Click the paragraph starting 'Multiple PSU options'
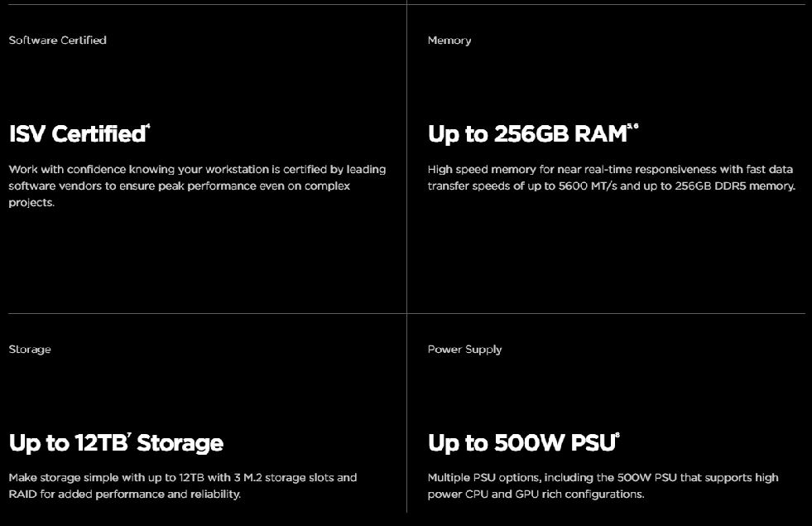Screen dimensions: 812x526 603,485
